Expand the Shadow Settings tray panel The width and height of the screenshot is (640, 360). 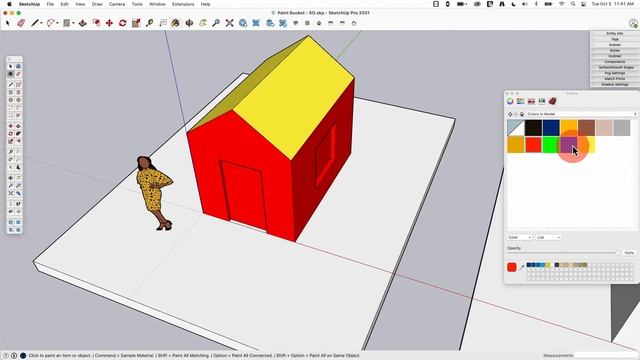[614, 84]
